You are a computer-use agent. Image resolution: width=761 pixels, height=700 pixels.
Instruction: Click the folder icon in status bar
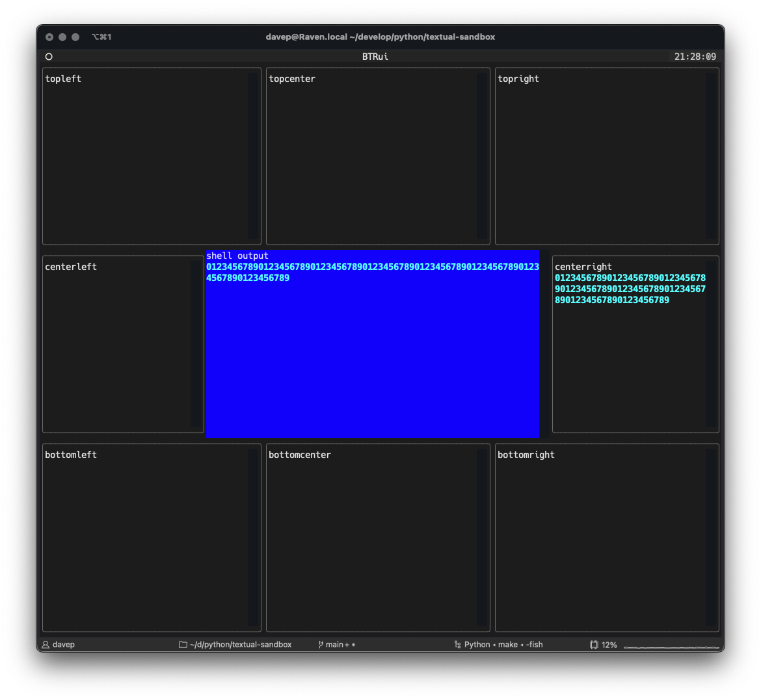tap(183, 645)
